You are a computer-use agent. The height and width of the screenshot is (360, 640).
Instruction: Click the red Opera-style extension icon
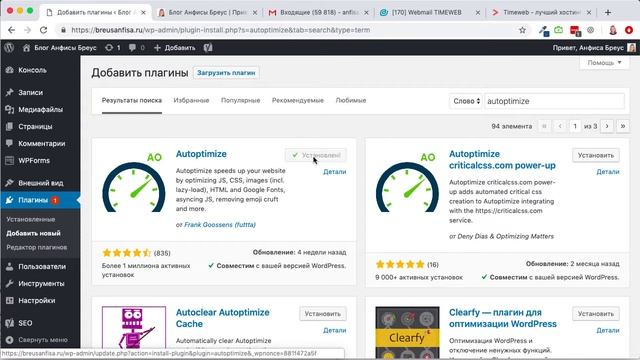coord(629,30)
